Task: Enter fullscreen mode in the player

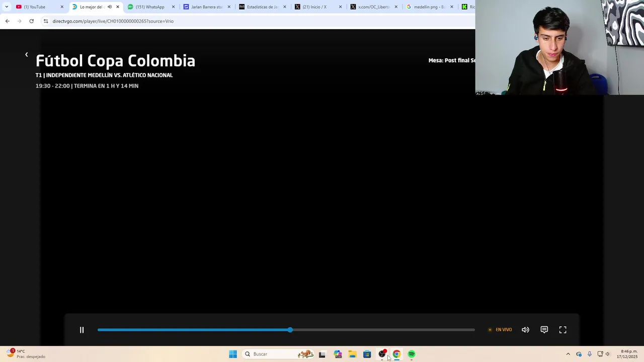Action: coord(562,330)
